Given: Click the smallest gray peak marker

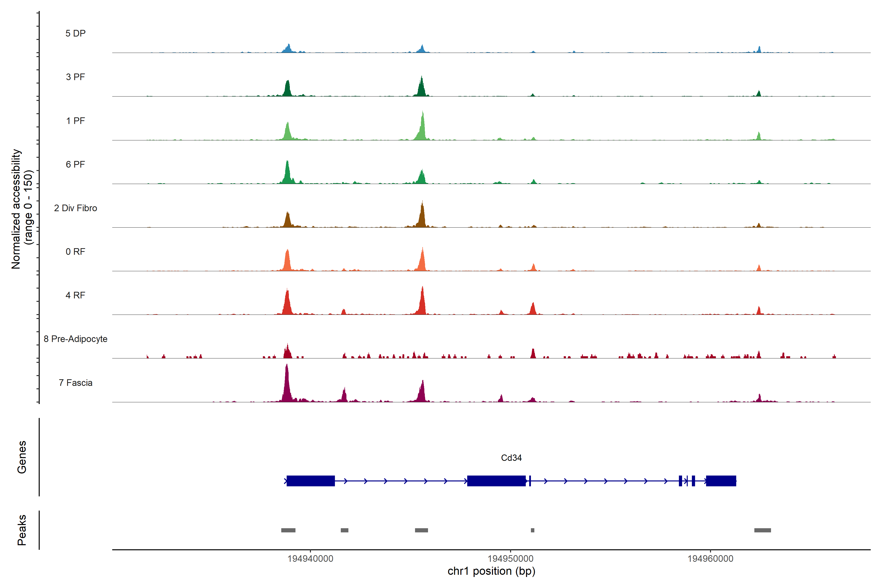Looking at the screenshot, I should pyautogui.click(x=532, y=530).
